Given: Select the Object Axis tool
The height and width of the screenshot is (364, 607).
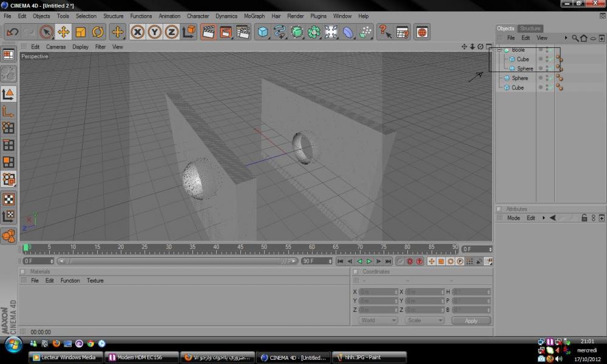Looking at the screenshot, I should click(8, 111).
